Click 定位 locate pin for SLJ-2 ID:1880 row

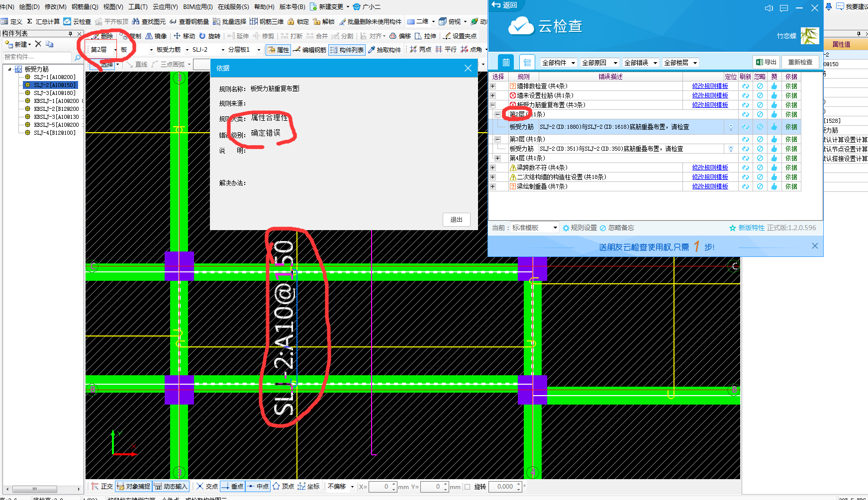coord(731,127)
